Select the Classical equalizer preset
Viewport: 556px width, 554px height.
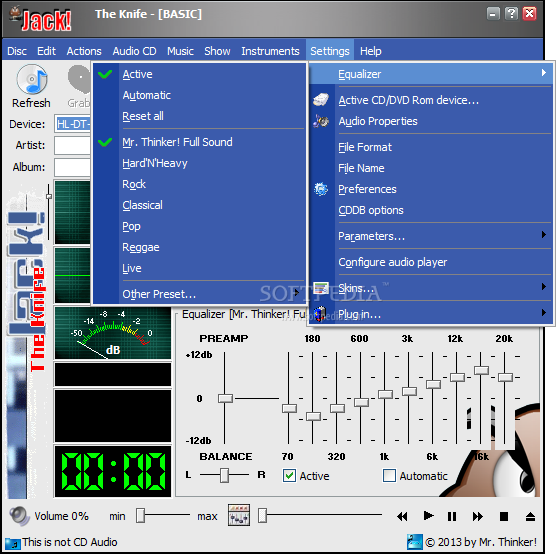point(199,205)
